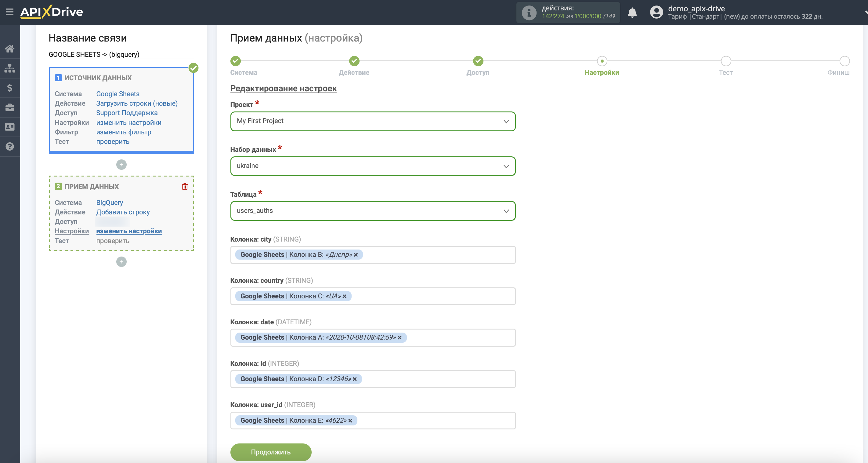
Task: Click inside the id column field
Action: point(373,379)
